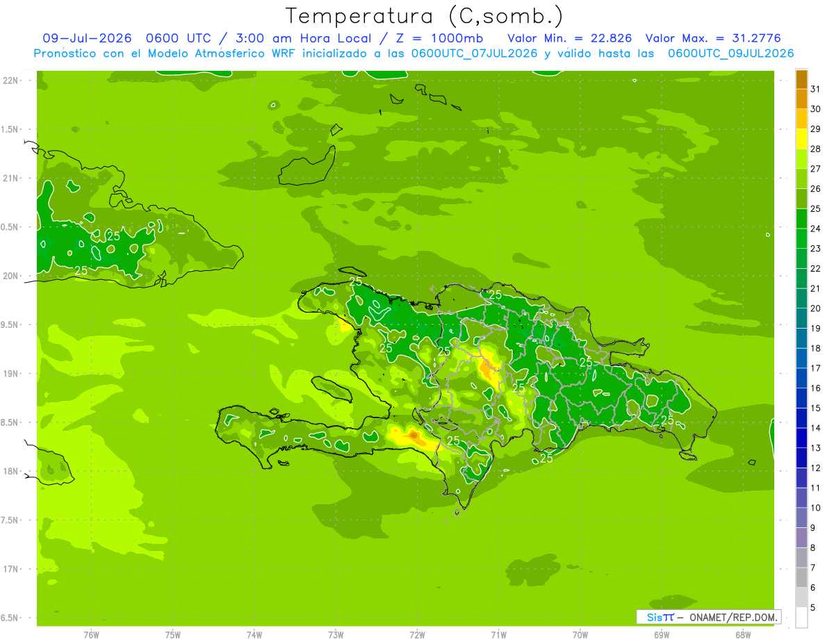Click the orange 31 color swatch in legend
The image size is (834, 644).
click(801, 81)
